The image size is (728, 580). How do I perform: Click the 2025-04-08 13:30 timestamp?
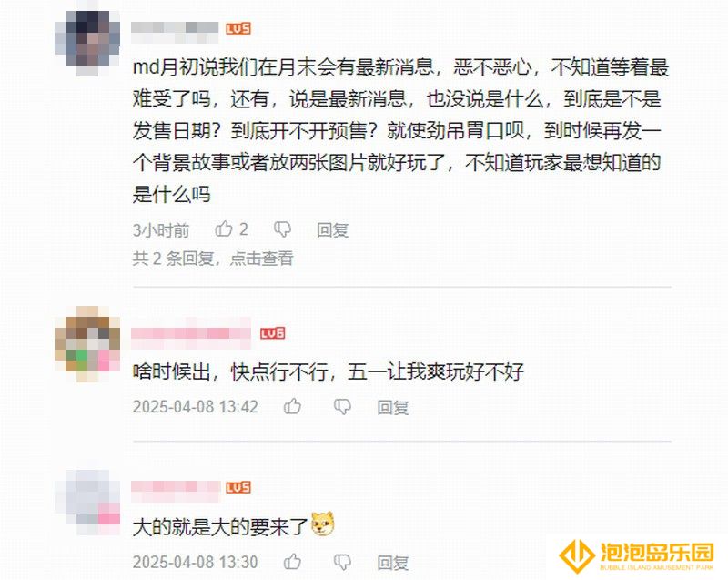click(x=195, y=562)
